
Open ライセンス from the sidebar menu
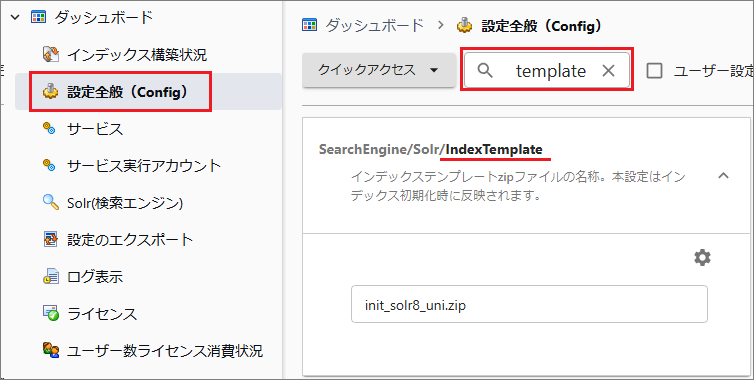102,314
